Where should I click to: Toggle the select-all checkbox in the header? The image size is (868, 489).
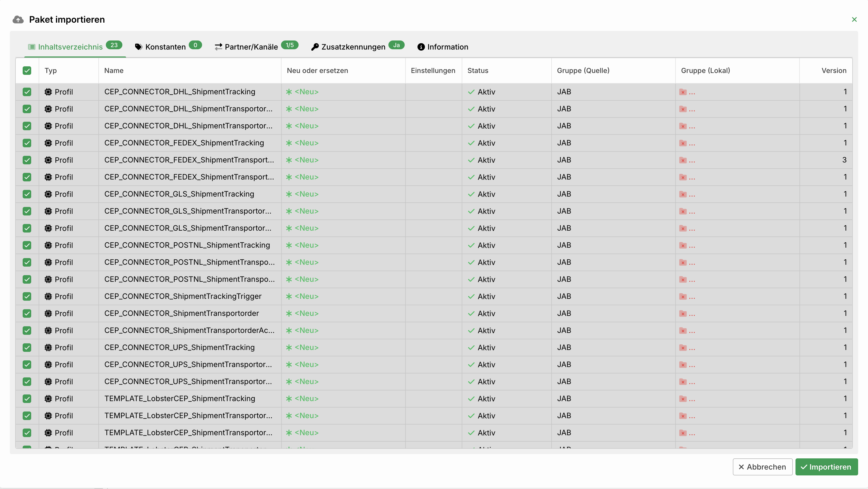point(27,70)
